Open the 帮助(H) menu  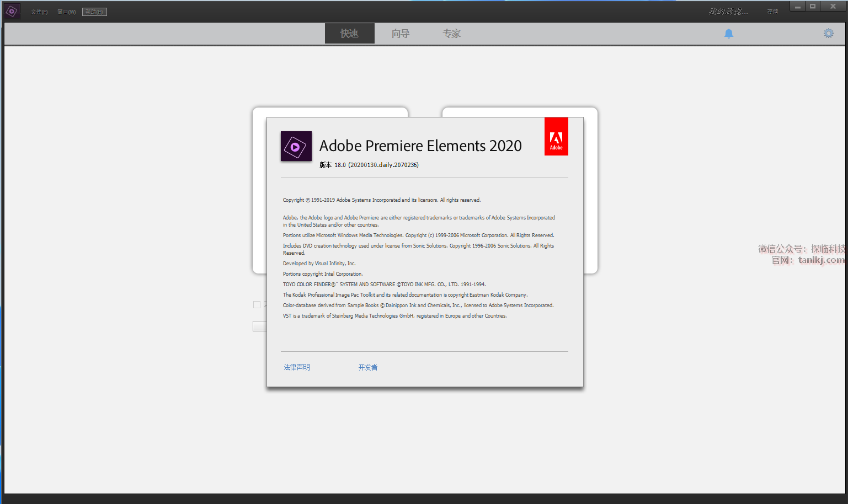(x=94, y=12)
